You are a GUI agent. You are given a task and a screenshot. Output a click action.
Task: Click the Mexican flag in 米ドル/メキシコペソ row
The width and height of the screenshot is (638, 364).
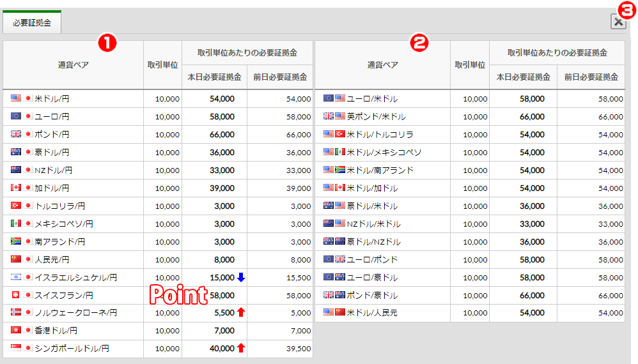pos(340,152)
